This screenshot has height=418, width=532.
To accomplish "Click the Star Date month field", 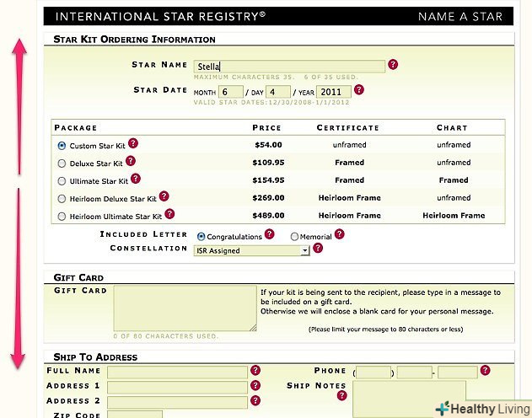I will 230,92.
